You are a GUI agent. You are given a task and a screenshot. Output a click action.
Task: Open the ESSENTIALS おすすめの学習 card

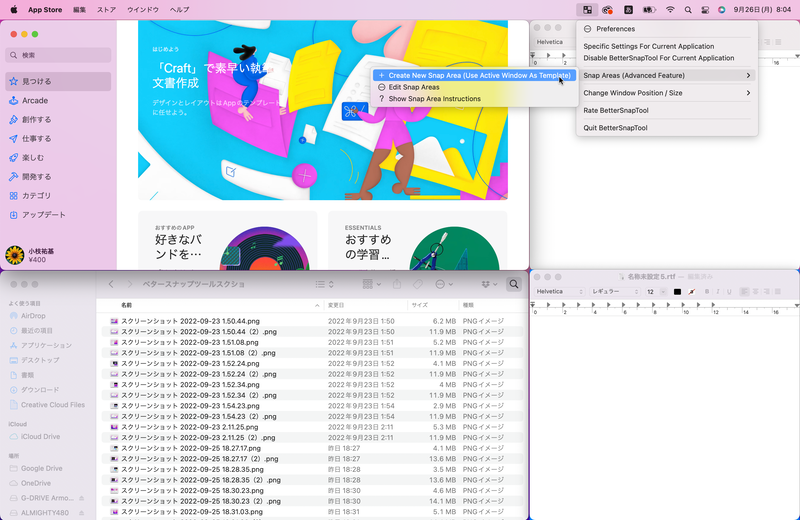point(417,241)
